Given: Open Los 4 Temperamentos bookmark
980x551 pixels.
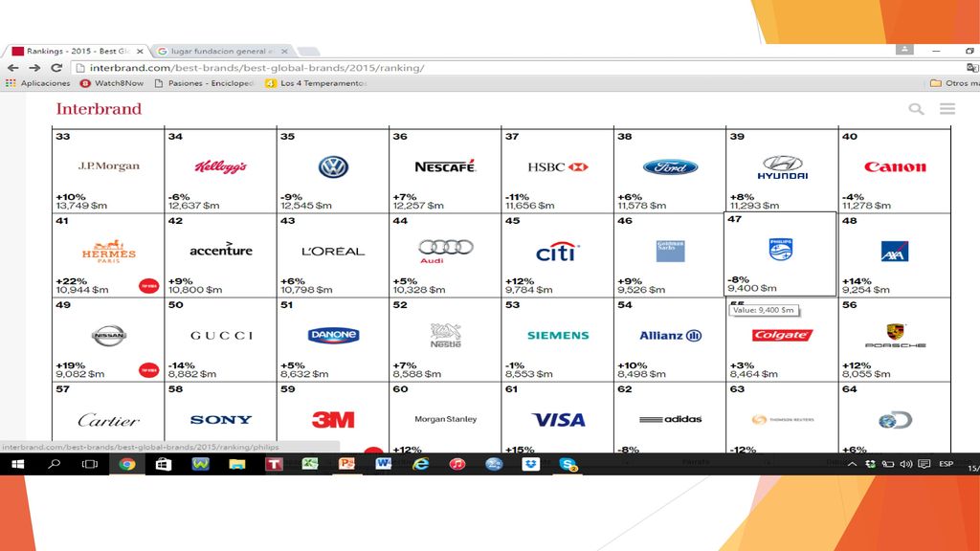Looking at the screenshot, I should (x=316, y=83).
